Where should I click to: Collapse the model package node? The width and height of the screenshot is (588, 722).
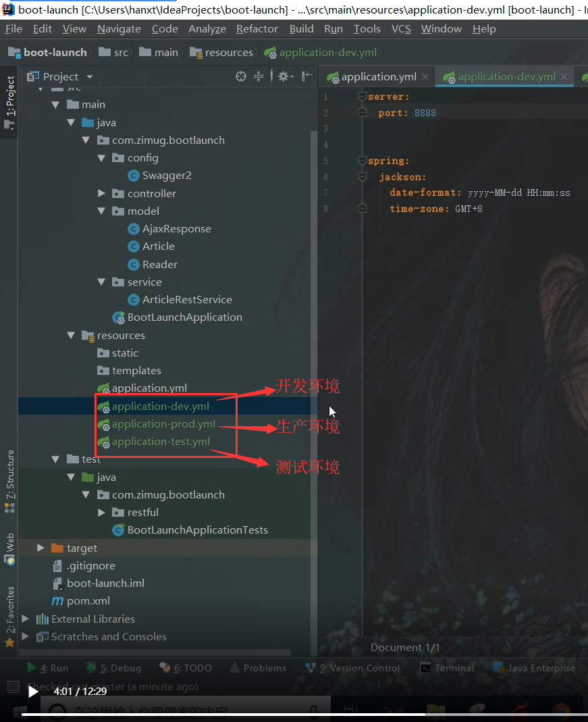pyautogui.click(x=102, y=211)
